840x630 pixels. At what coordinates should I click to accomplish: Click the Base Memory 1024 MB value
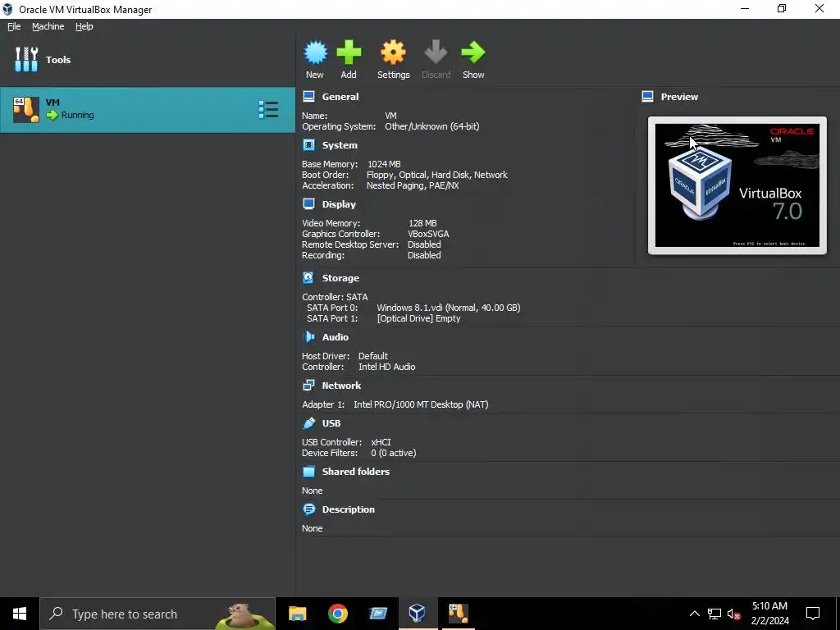[x=384, y=164]
